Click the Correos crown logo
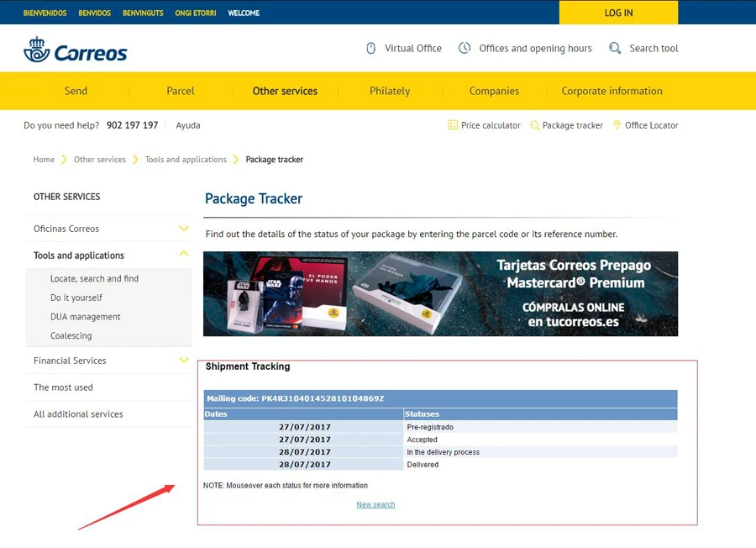Screen dimensions: 756x548 37,50
